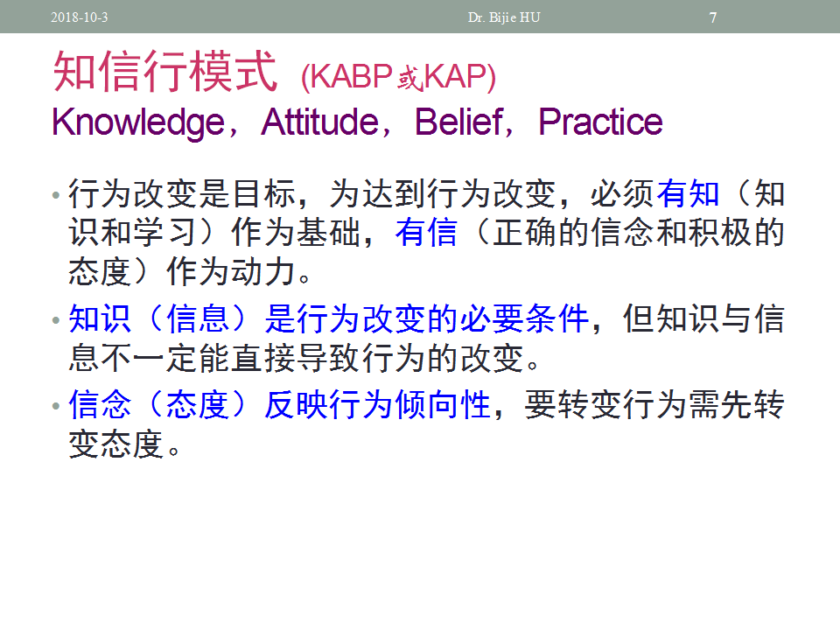The width and height of the screenshot is (840, 630).
Task: Click the date '2018-10-3' in header
Action: (x=80, y=17)
